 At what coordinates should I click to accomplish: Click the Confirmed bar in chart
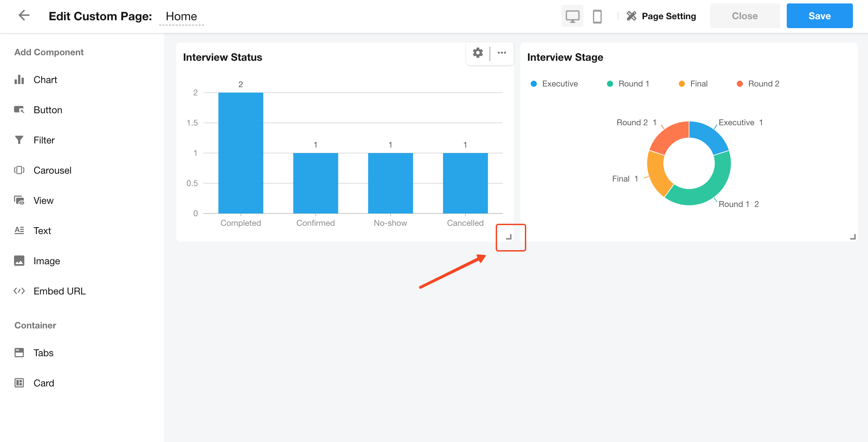tap(315, 183)
